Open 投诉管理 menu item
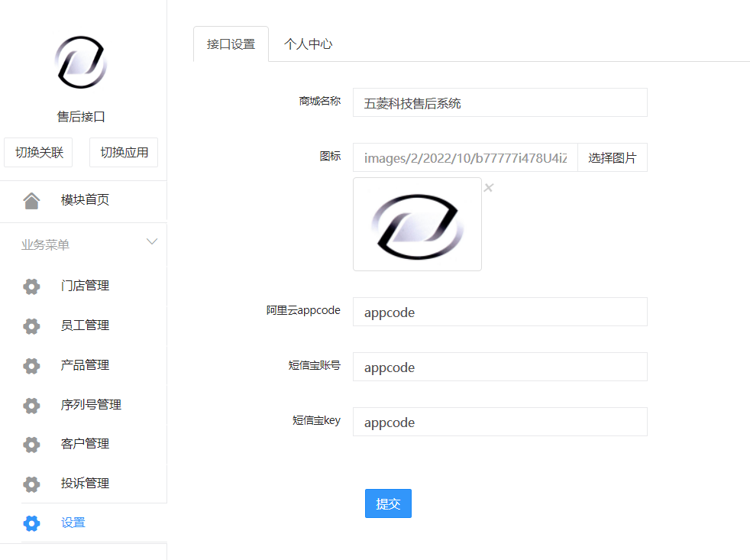The height and width of the screenshot is (560, 750). pos(83,484)
